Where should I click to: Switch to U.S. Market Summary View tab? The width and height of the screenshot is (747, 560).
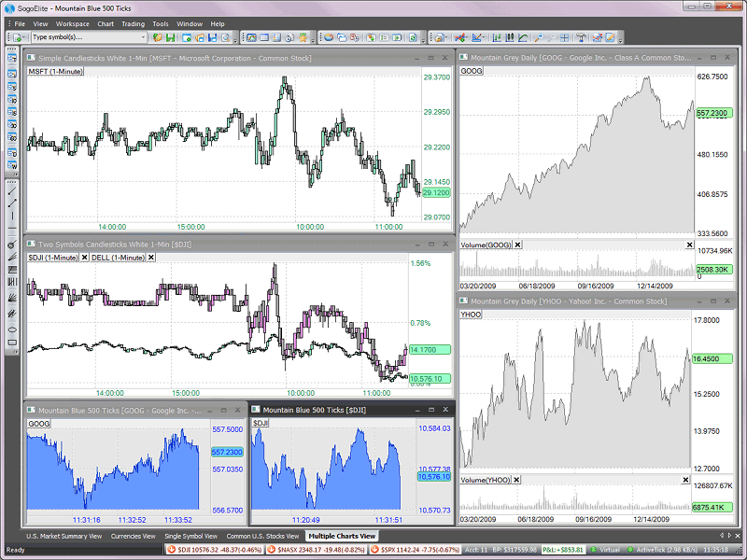[63, 536]
